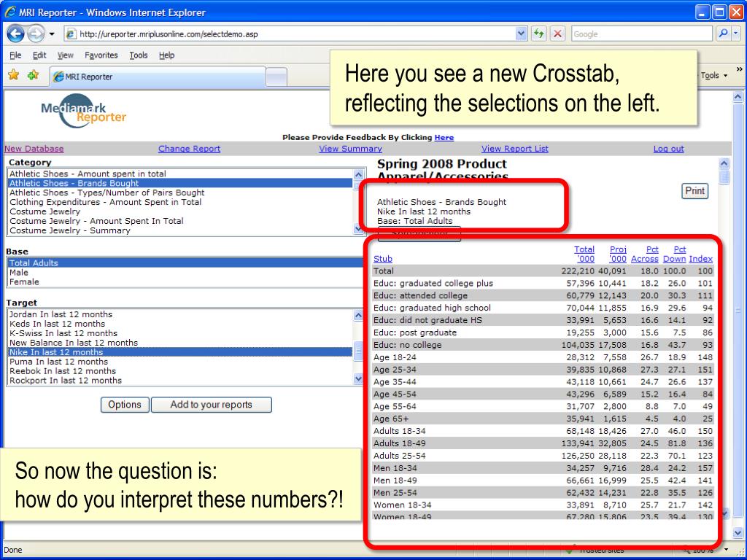Click the Add to Favorites icon
Image resolution: width=747 pixels, height=560 pixels.
tap(33, 75)
